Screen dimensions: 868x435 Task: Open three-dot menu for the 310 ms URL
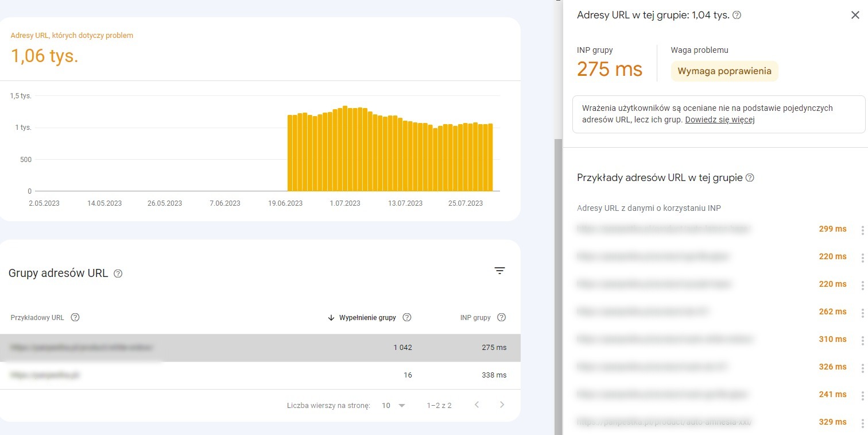coord(862,340)
